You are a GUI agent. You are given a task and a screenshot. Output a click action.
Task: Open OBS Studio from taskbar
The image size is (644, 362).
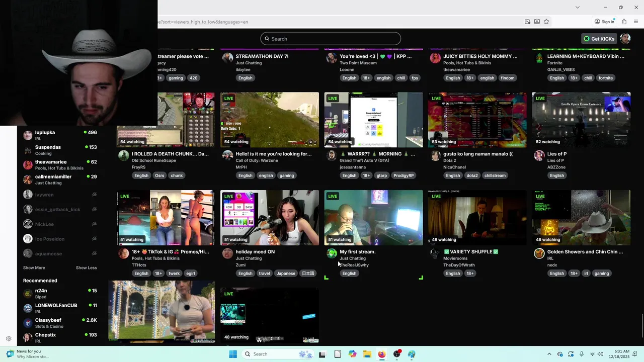pyautogui.click(x=397, y=354)
